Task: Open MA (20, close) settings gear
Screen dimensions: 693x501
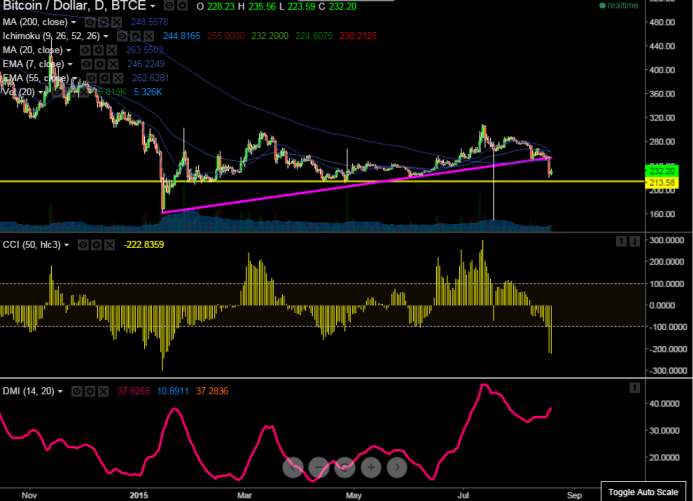Action: point(98,50)
